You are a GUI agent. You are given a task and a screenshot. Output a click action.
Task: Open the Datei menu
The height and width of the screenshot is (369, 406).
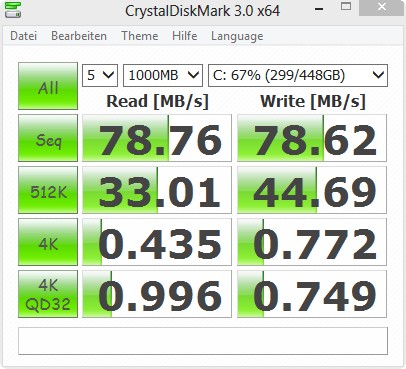[23, 36]
